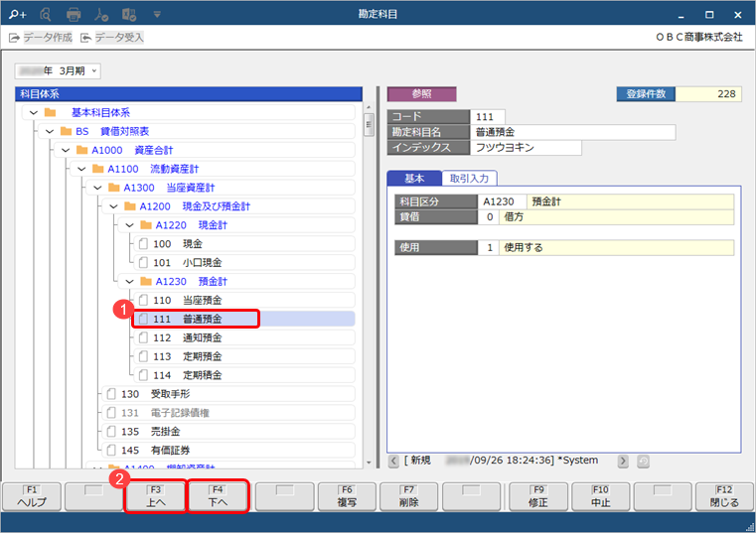The width and height of the screenshot is (756, 533).
Task: Switch to the 基本 tab
Action: click(x=414, y=179)
